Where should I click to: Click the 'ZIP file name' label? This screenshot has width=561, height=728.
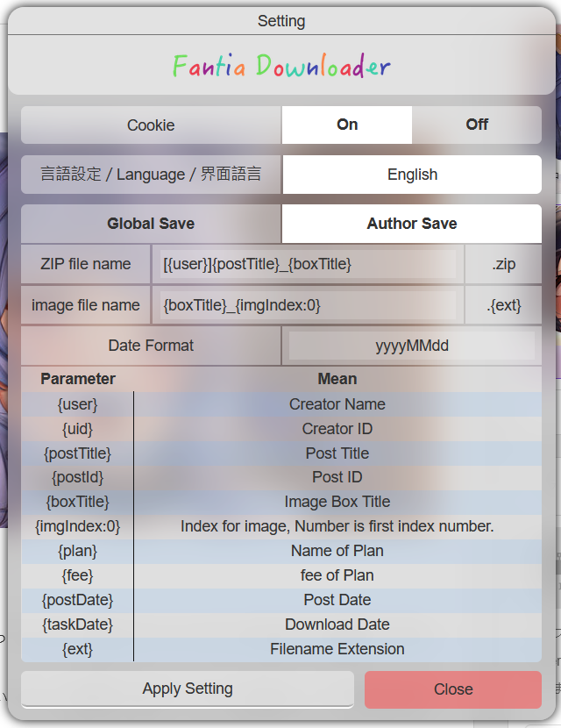click(x=85, y=264)
